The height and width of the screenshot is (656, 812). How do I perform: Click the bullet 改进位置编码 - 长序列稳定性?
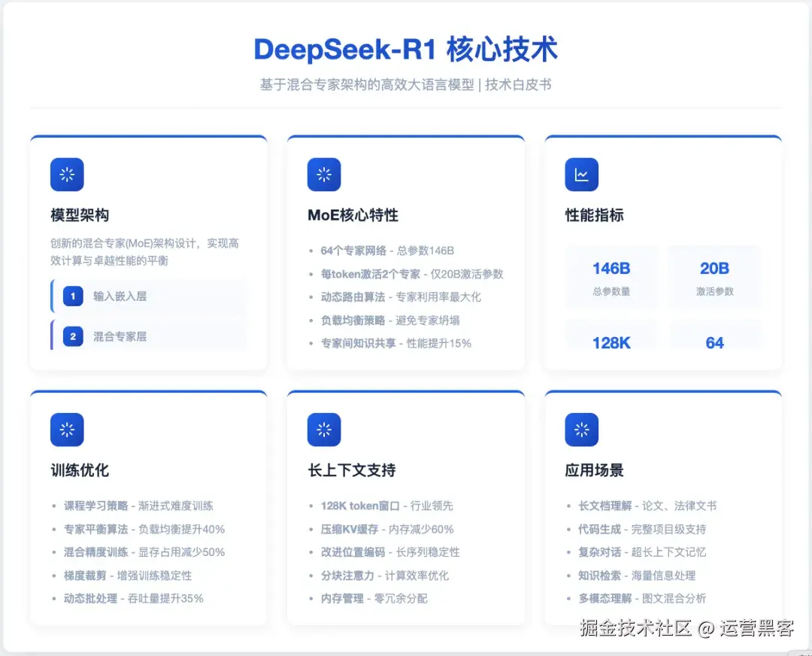pyautogui.click(x=390, y=552)
